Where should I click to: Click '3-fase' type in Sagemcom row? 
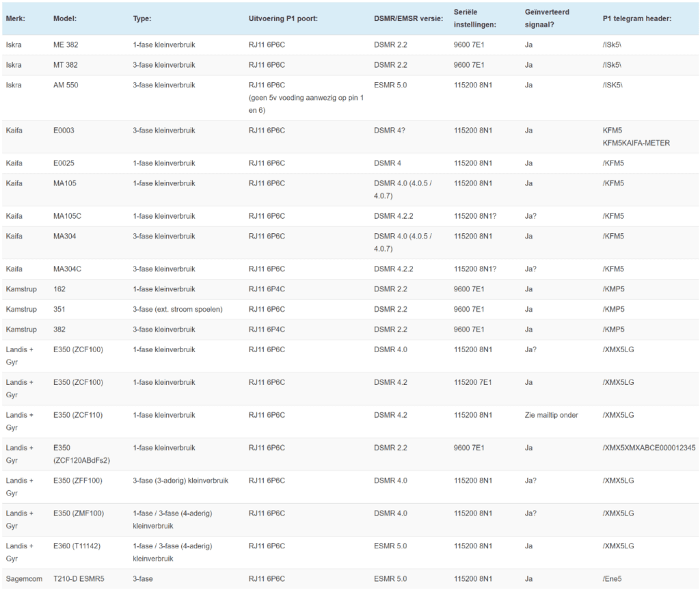coord(142,579)
